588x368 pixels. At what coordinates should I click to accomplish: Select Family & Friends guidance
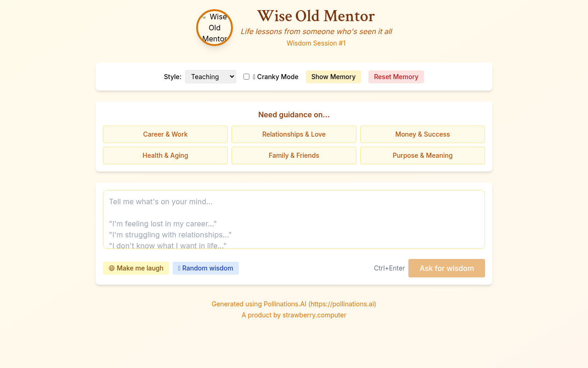tap(294, 155)
